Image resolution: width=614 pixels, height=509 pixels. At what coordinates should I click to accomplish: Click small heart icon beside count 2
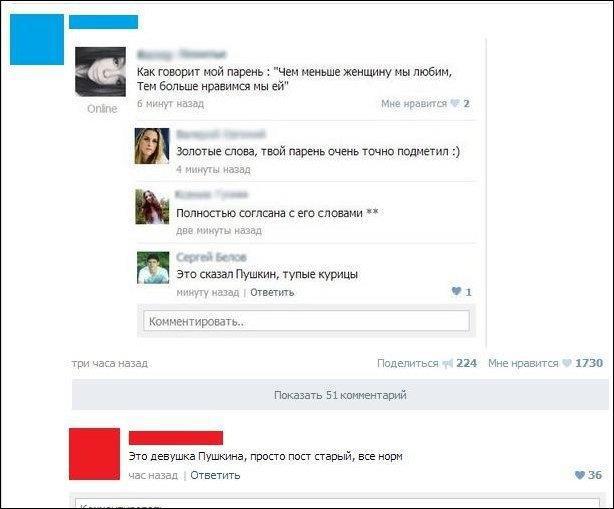455,103
